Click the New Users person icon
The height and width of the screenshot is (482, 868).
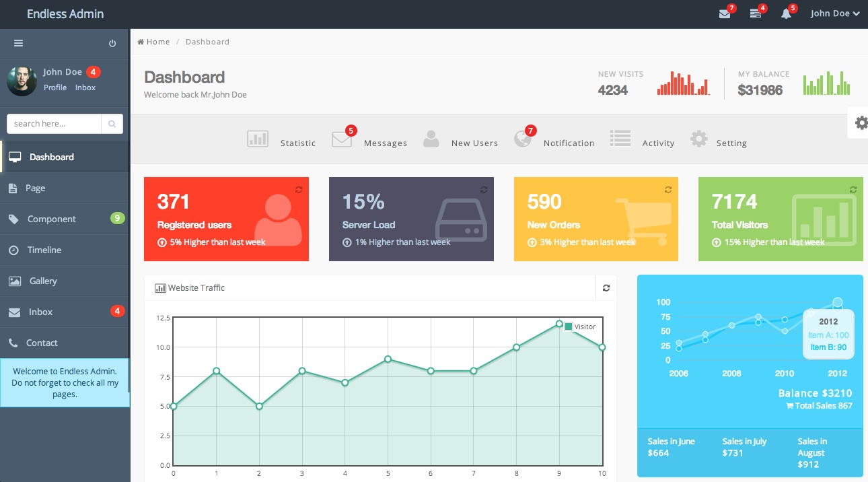click(431, 139)
